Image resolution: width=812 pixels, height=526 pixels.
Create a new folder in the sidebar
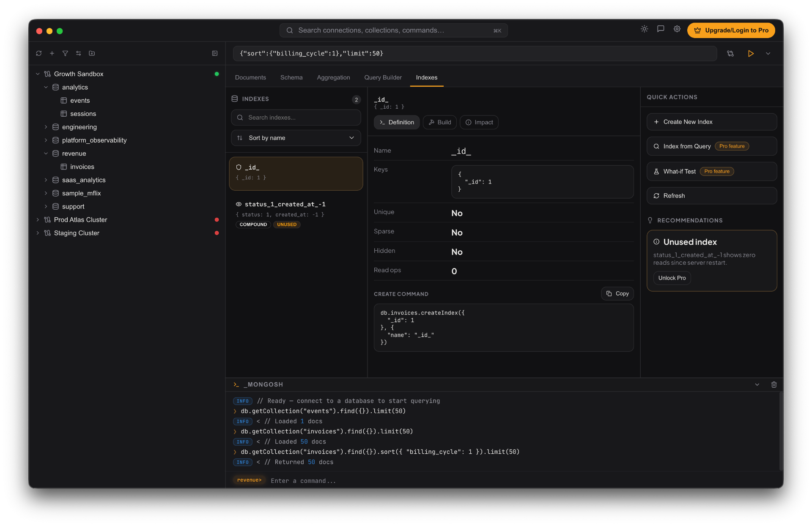point(92,54)
